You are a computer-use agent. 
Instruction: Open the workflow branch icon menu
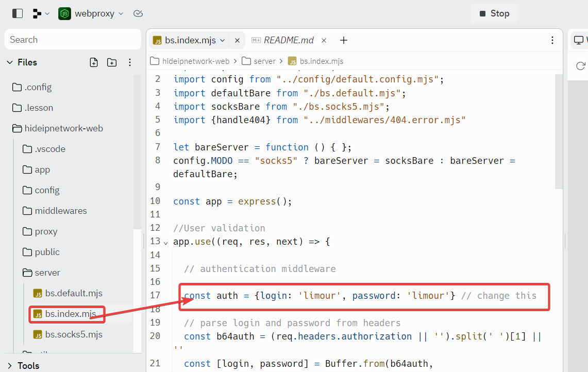(40, 13)
